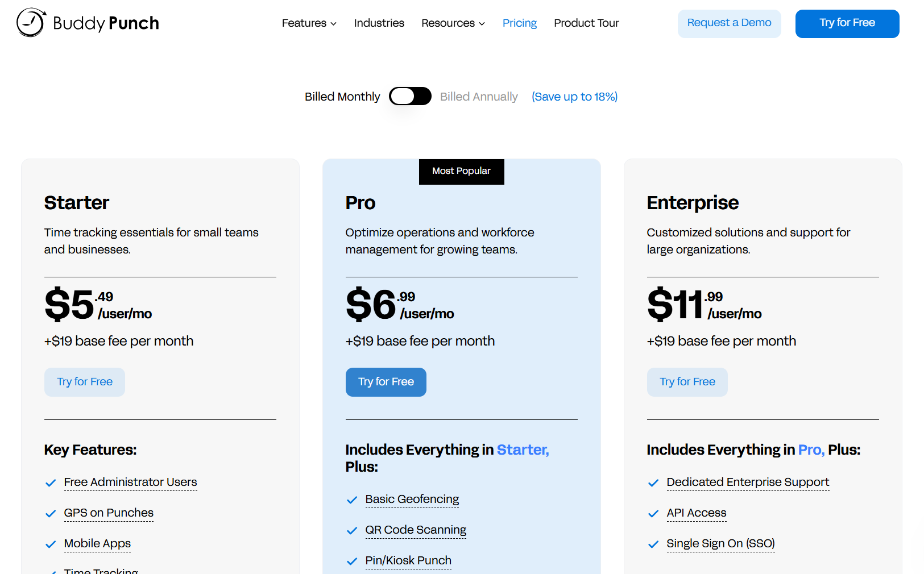This screenshot has width=924, height=574.
Task: Open the Industries nav item
Action: tap(379, 23)
